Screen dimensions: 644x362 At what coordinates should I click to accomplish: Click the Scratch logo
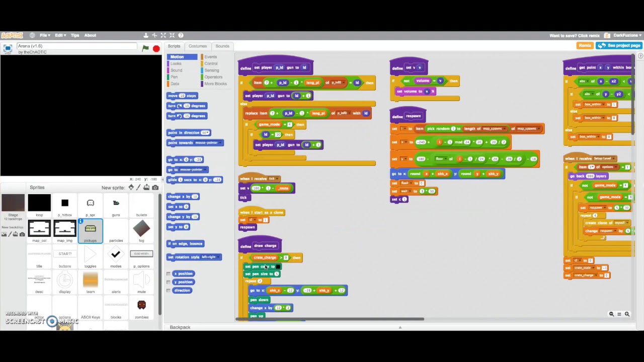coord(12,35)
